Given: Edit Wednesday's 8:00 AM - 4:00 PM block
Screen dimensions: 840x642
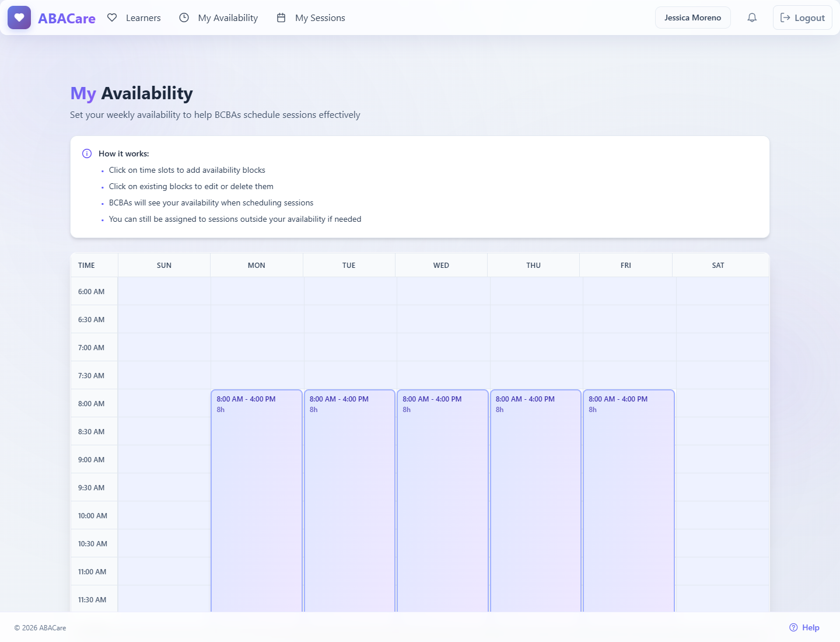Looking at the screenshot, I should (443, 501).
